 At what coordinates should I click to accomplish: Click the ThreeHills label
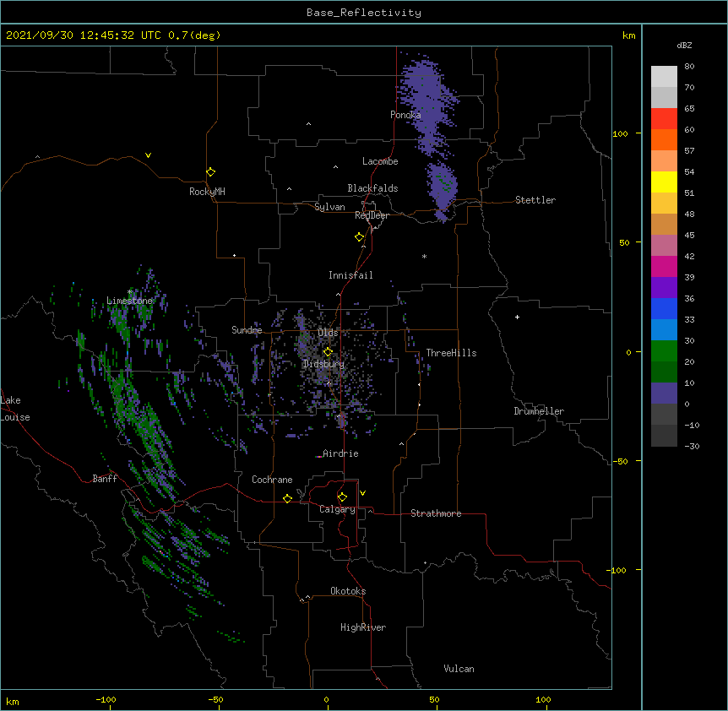pos(451,353)
